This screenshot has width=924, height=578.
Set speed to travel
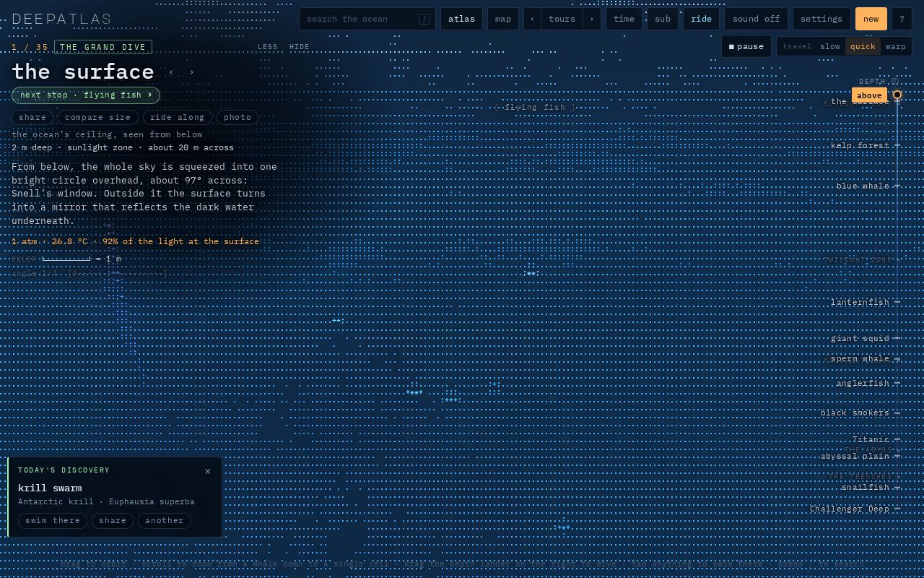tap(797, 46)
